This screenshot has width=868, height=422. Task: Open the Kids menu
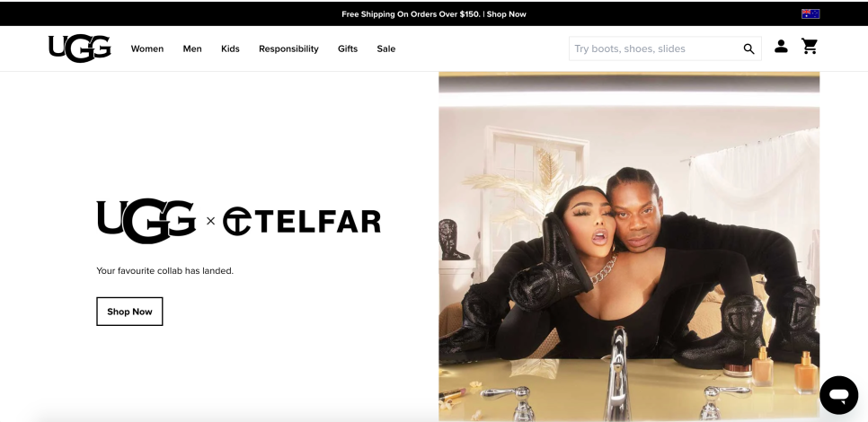pos(230,48)
